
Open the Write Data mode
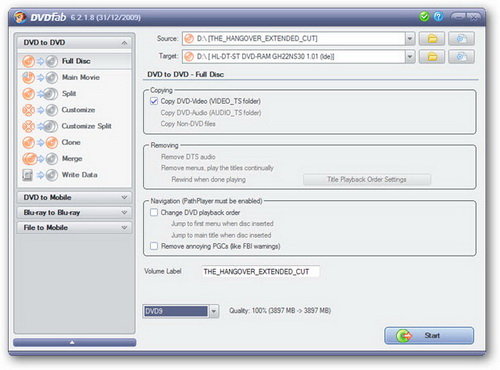tap(74, 175)
